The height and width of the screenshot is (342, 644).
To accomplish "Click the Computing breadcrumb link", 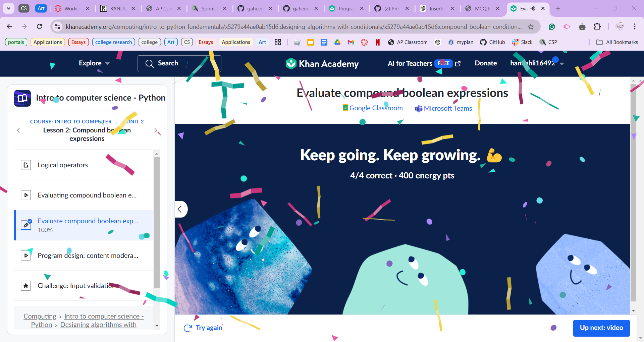I will tap(40, 316).
